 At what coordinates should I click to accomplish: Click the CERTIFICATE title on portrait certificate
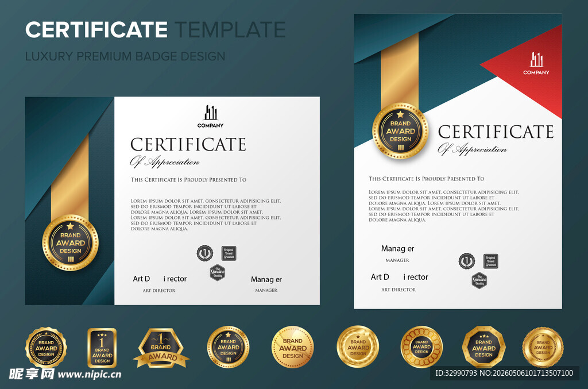(x=496, y=132)
